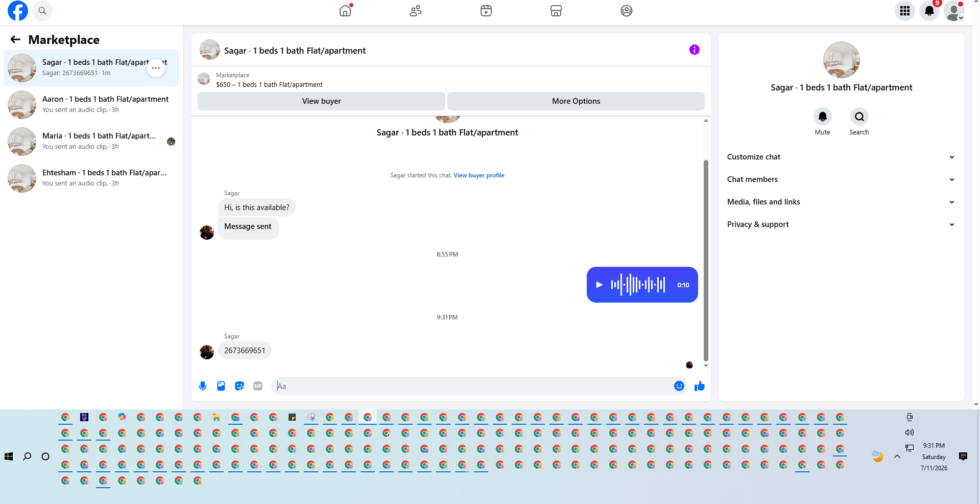Click the back arrow beside Marketplace
The height and width of the screenshot is (504, 980).
pyautogui.click(x=15, y=39)
